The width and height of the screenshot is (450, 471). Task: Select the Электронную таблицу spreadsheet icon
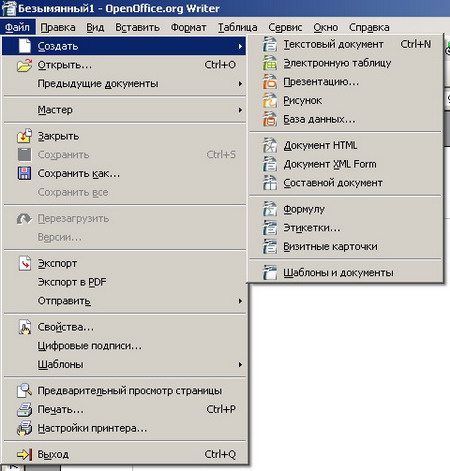(x=270, y=63)
